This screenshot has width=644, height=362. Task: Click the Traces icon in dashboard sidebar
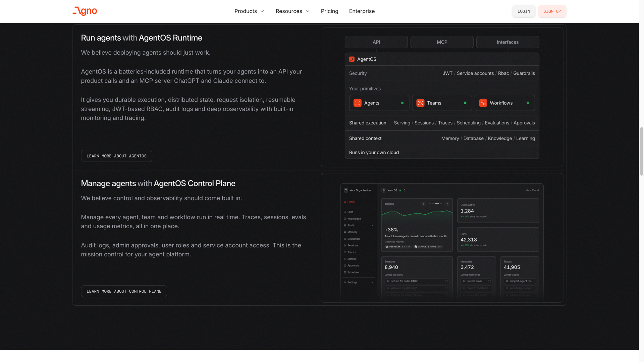point(345,252)
